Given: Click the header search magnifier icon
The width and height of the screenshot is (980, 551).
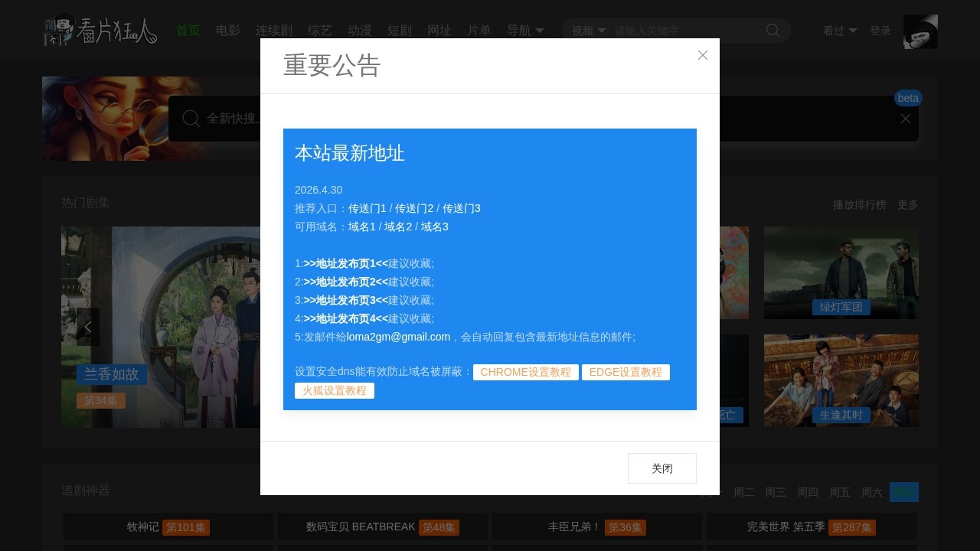Looking at the screenshot, I should [773, 31].
